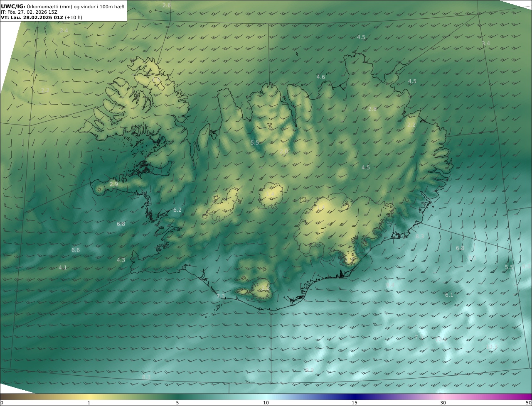Click the 2.9 value on Snæfellsnes peninsula

pos(114,184)
